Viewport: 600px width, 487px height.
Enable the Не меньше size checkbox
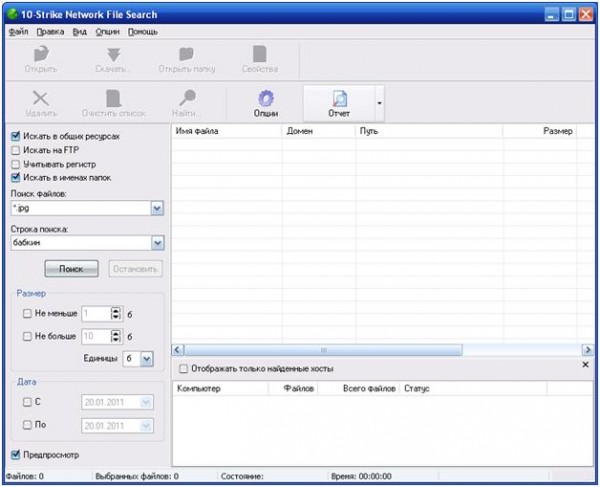coord(27,314)
